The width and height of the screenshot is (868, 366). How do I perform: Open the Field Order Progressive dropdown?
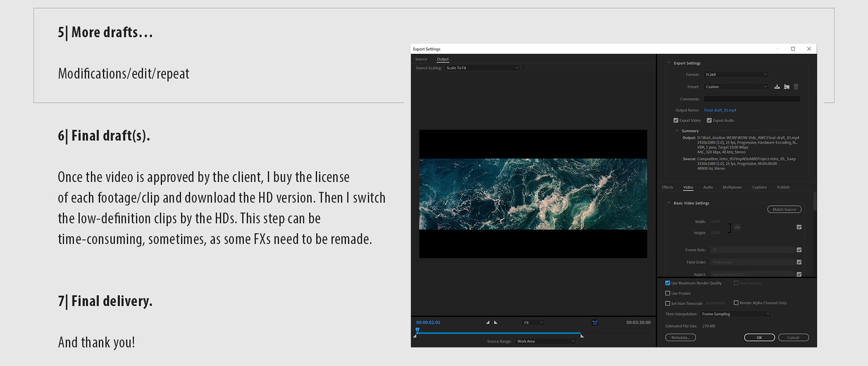coord(752,262)
